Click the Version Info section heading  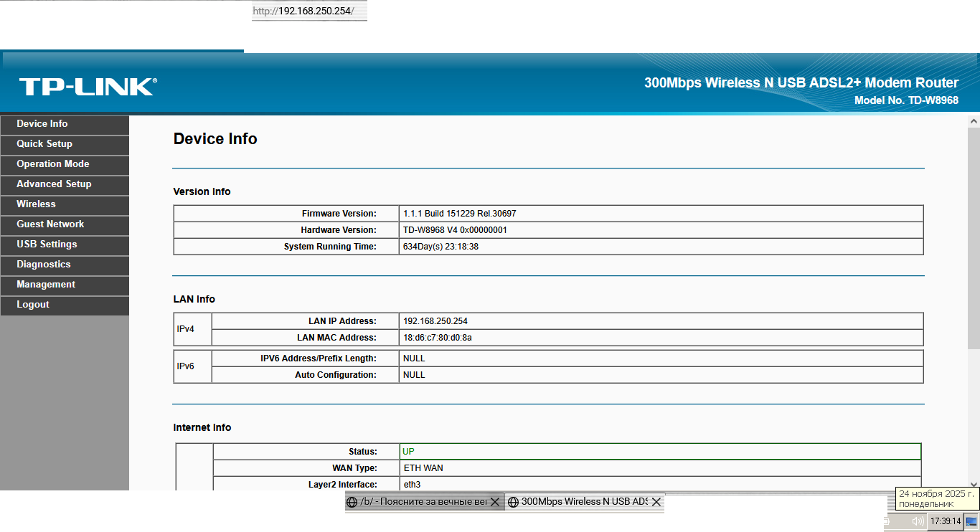pyautogui.click(x=202, y=191)
